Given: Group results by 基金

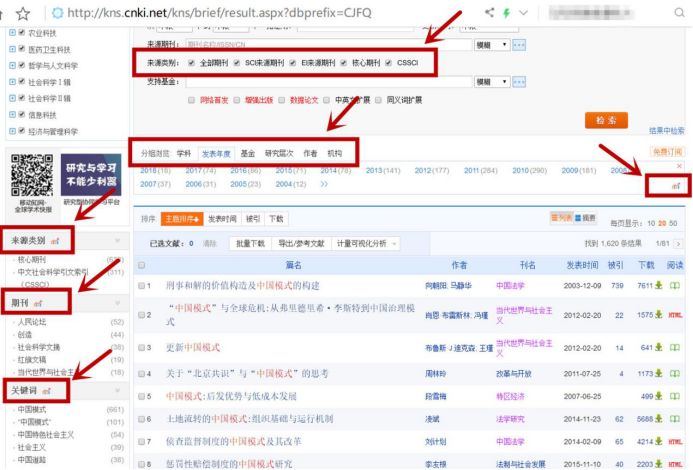Looking at the screenshot, I should (248, 153).
